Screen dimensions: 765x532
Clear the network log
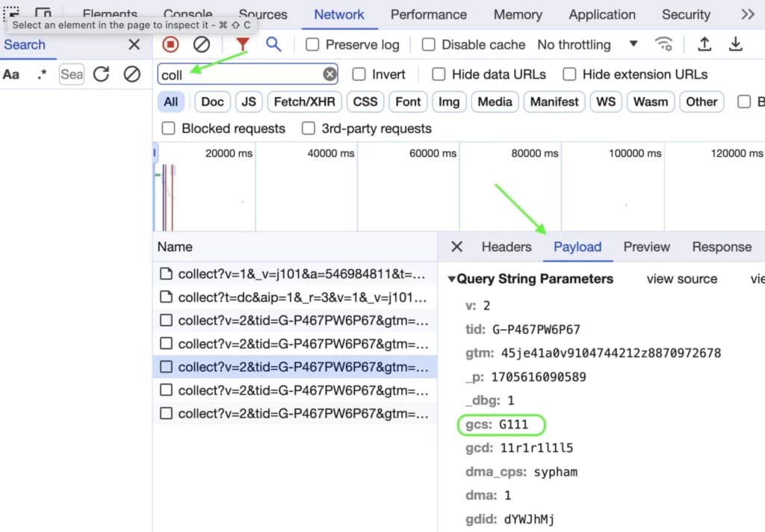(x=202, y=44)
